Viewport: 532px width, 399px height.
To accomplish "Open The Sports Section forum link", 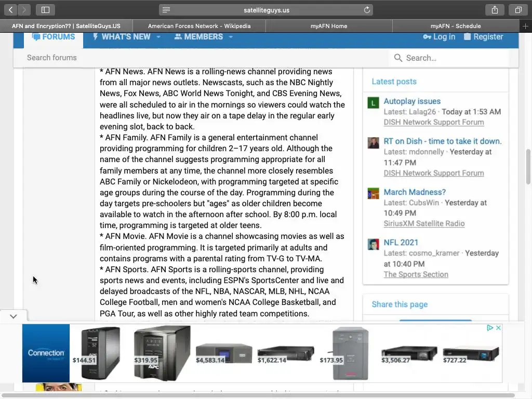I will 416,274.
